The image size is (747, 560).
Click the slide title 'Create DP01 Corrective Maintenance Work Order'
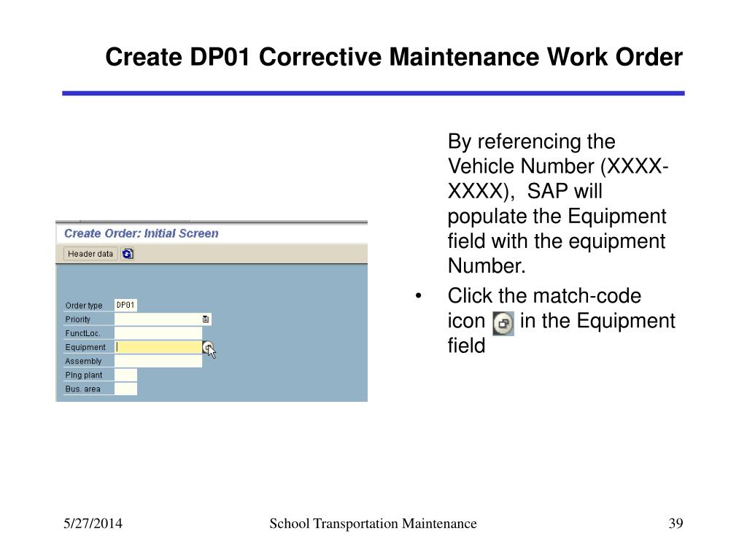pos(394,57)
